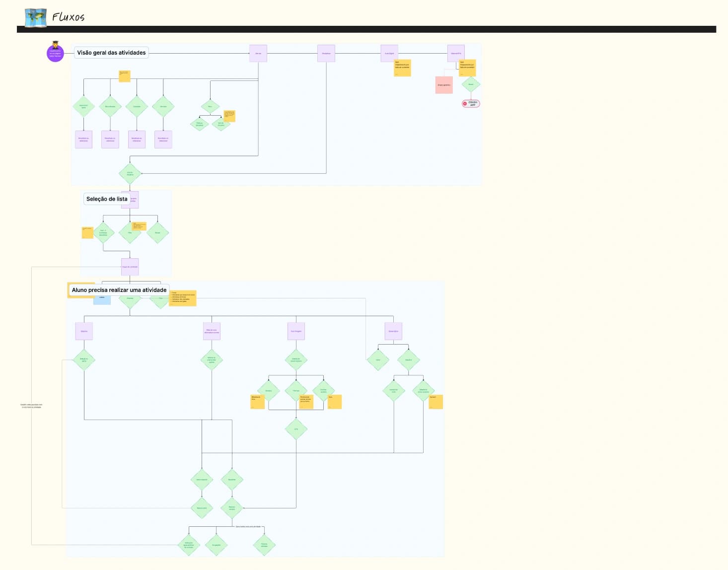
Task: Select the pink rectangle node
Action: click(x=444, y=85)
